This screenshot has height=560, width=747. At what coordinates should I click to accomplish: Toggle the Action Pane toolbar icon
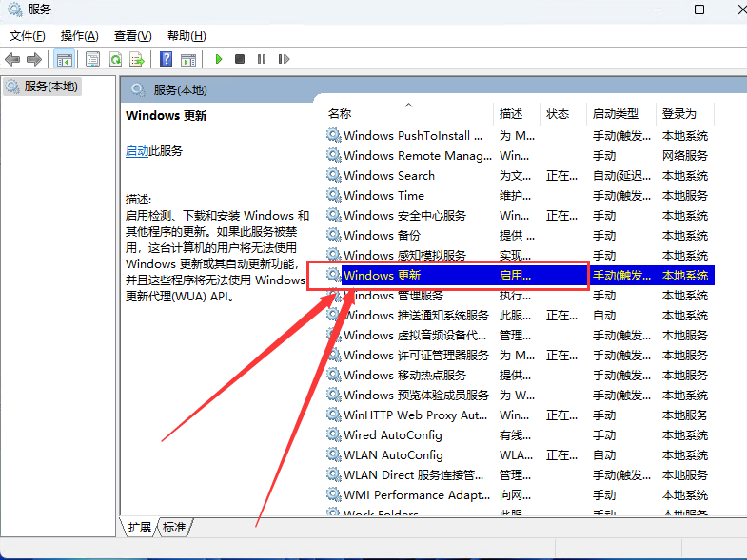pos(188,60)
